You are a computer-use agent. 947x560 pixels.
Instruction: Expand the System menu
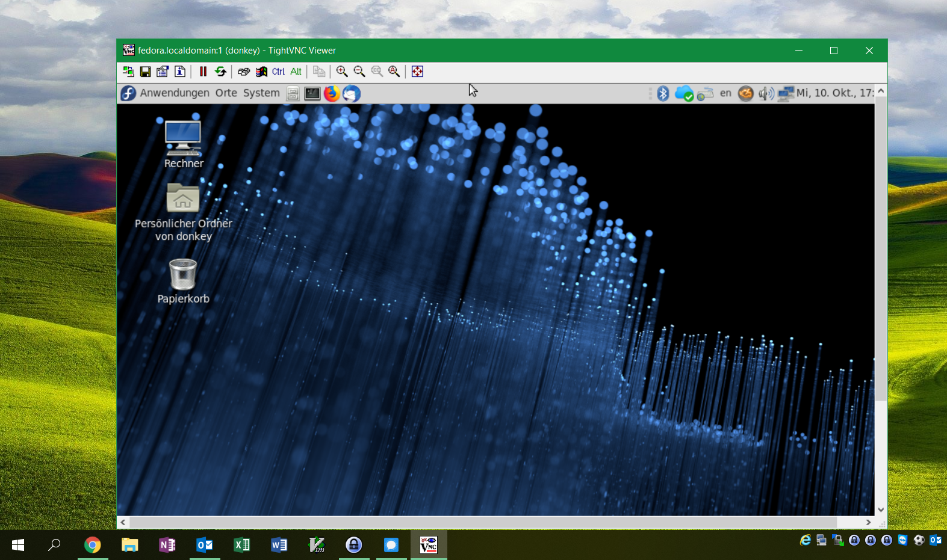[261, 93]
